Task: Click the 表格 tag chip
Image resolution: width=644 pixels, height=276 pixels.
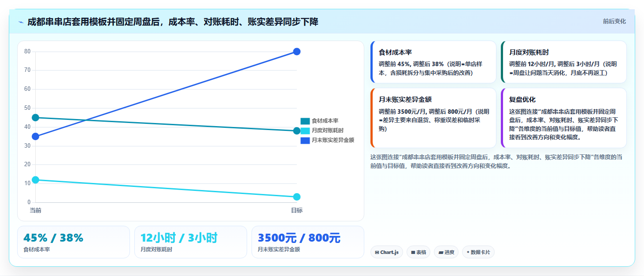Action: (418, 252)
